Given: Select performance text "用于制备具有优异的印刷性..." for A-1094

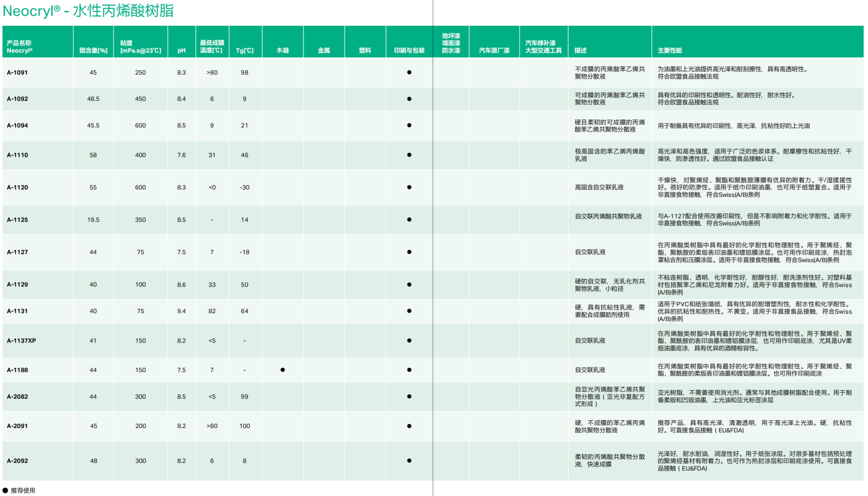Looking at the screenshot, I should [x=734, y=126].
